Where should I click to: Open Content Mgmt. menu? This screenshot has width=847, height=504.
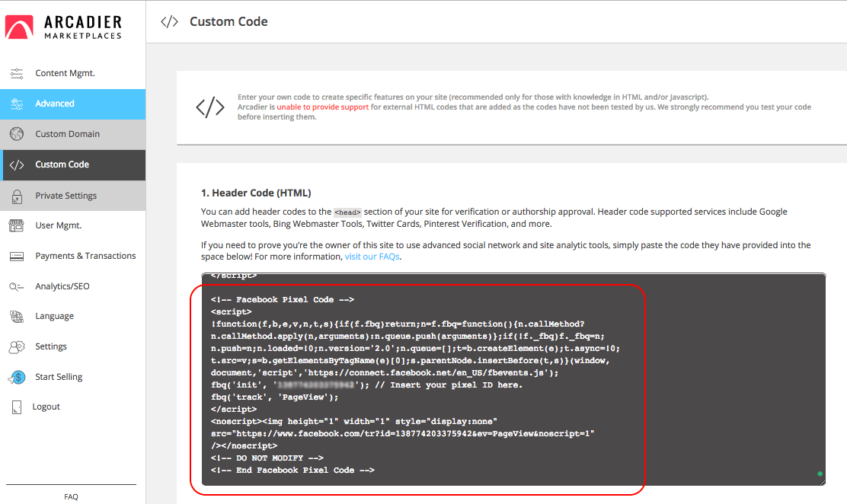pos(73,73)
